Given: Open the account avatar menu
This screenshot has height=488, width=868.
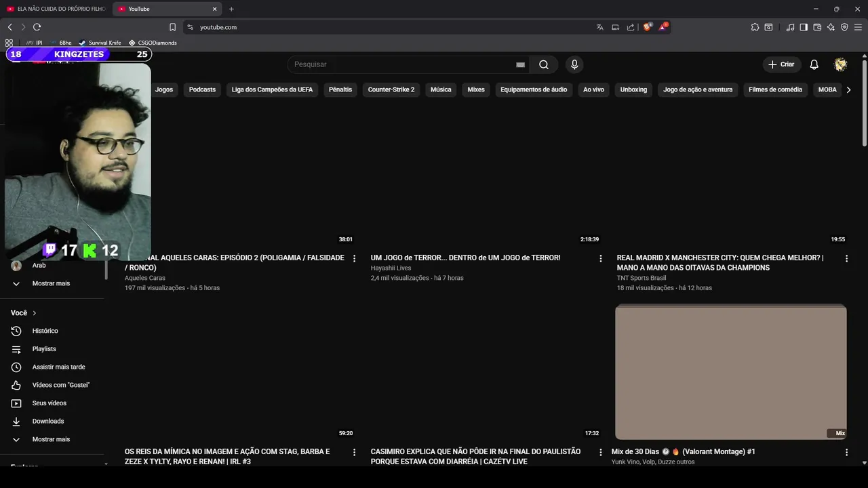Looking at the screenshot, I should tap(841, 64).
